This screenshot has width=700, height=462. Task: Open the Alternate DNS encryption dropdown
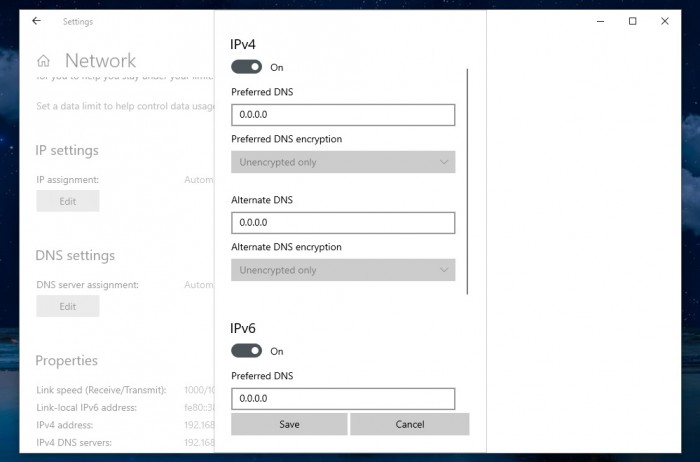pyautogui.click(x=343, y=270)
